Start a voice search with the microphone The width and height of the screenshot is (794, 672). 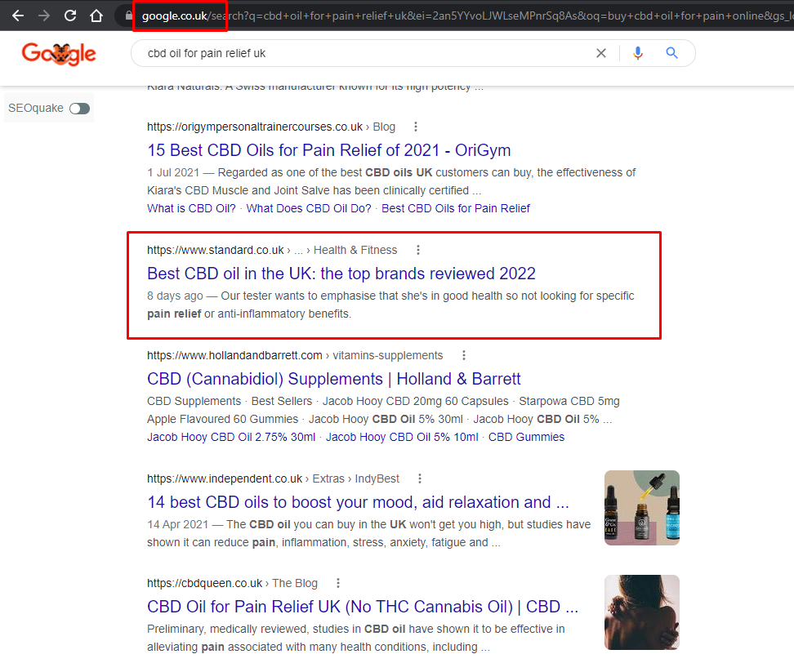[x=637, y=52]
